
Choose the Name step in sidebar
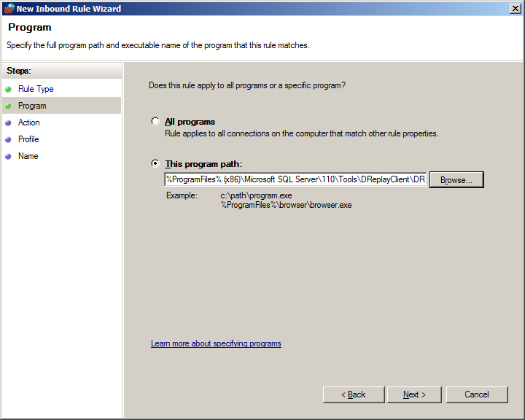coord(28,156)
